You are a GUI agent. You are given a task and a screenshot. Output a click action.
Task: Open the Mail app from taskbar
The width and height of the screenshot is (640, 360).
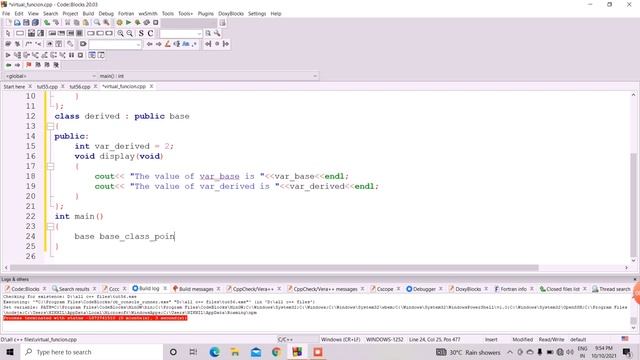pos(256,352)
